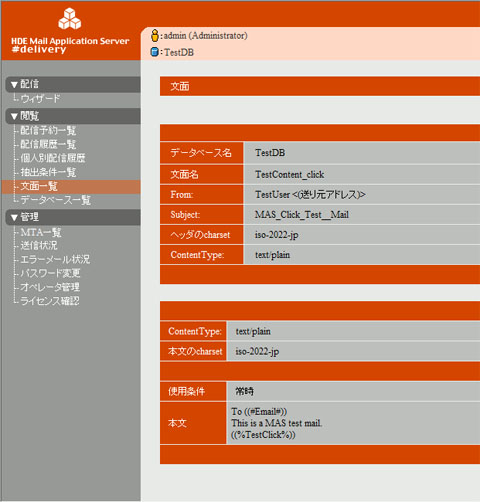Open 配信予約一覧 in sidebar
This screenshot has width=480, height=502.
click(48, 130)
